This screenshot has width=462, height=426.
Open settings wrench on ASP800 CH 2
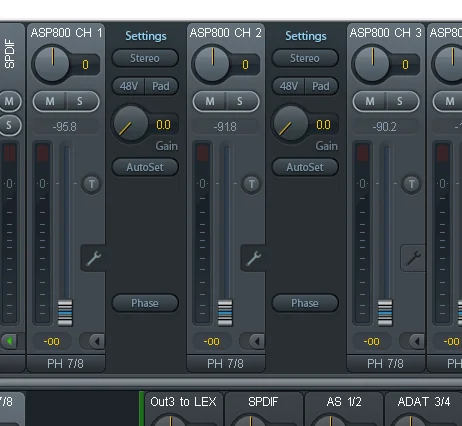253,258
